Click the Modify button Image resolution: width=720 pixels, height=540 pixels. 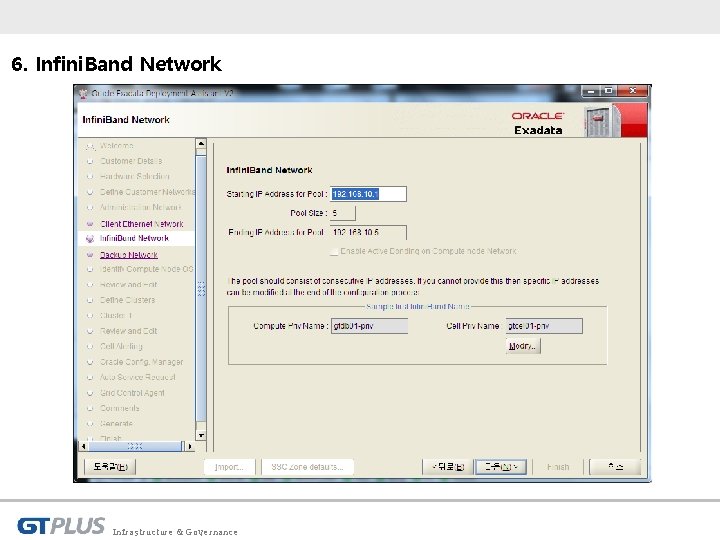[x=523, y=346]
